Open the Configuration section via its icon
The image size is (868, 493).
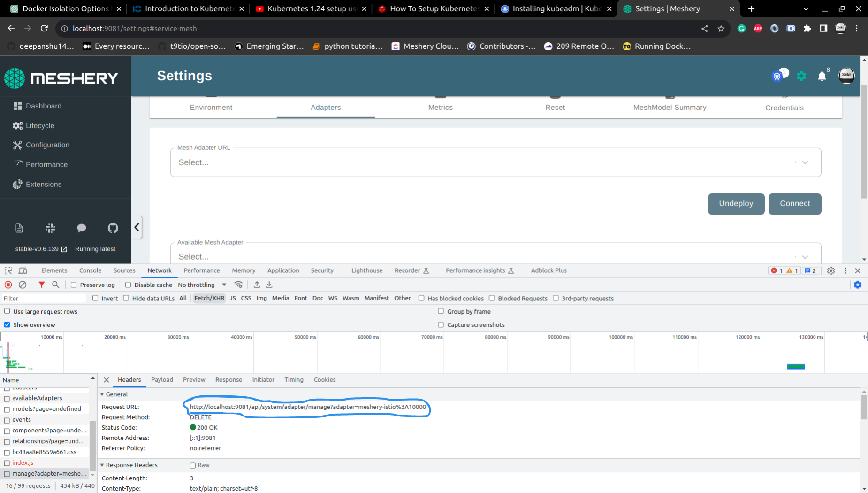(x=17, y=145)
